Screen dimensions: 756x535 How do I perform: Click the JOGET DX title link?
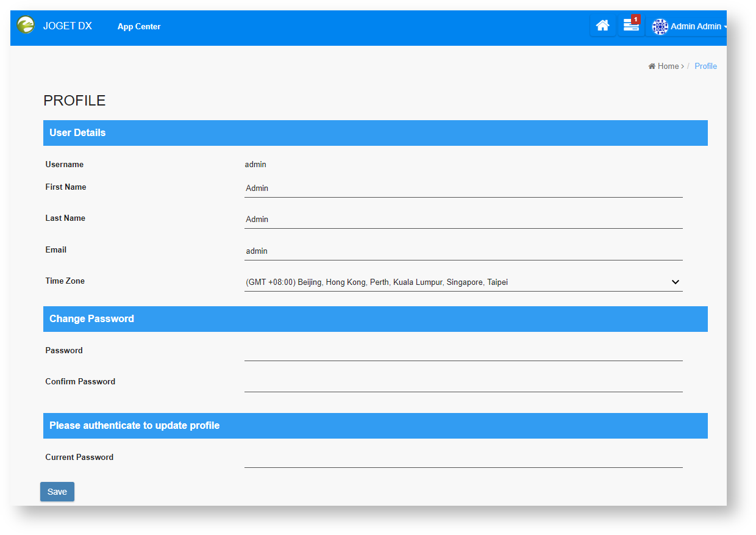pyautogui.click(x=68, y=26)
